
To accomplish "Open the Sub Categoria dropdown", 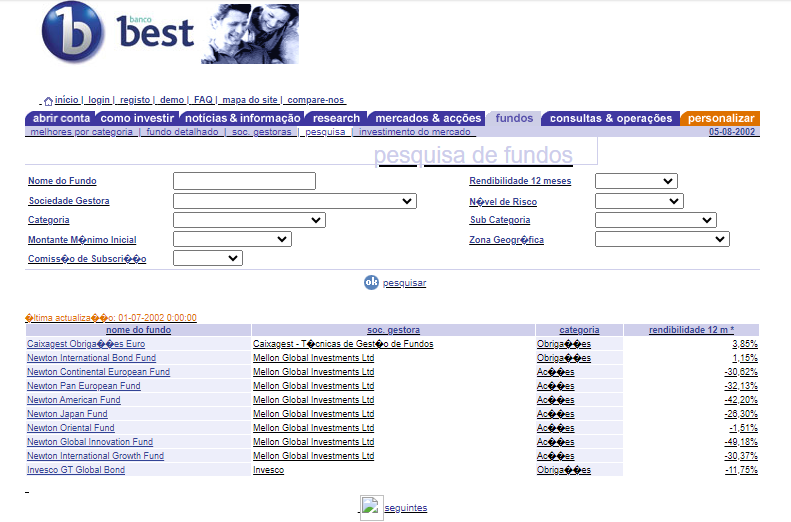I will [655, 220].
